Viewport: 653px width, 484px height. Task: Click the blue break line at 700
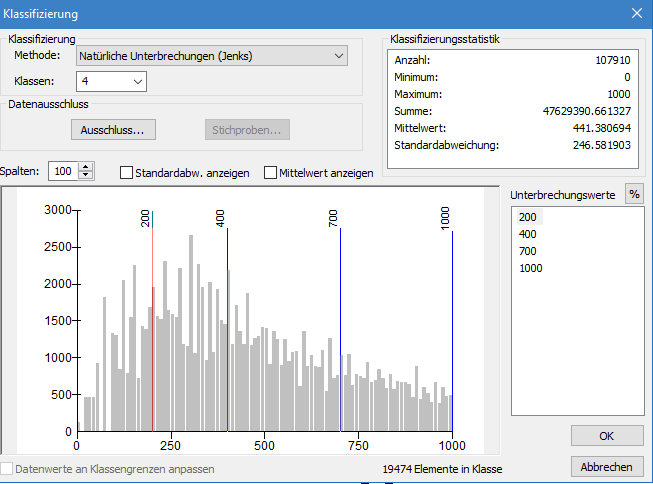pyautogui.click(x=340, y=330)
